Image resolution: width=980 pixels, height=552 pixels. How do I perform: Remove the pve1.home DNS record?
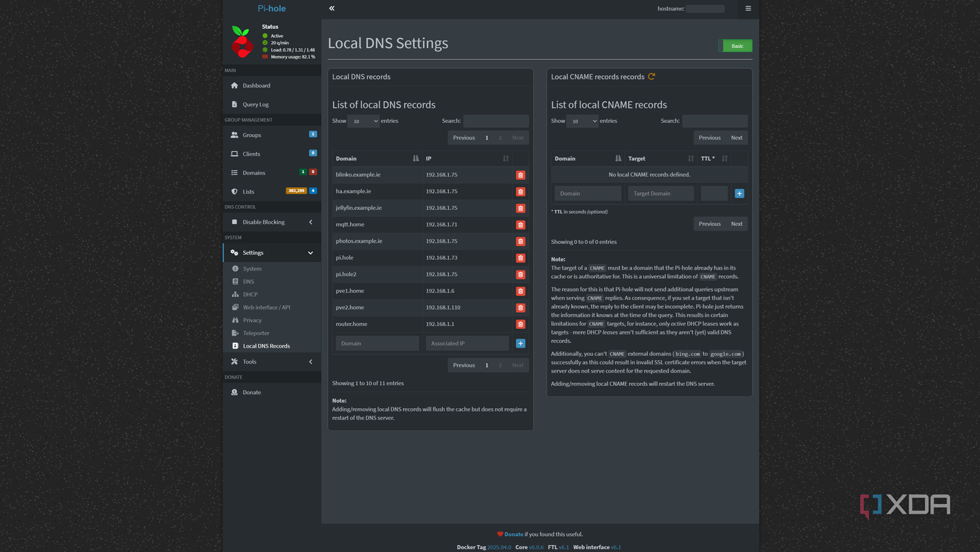pos(520,291)
